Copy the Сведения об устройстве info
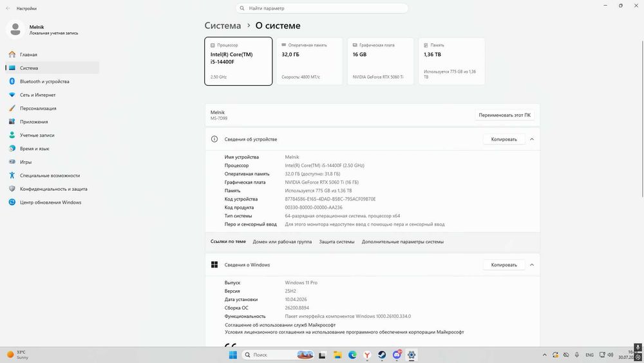Image resolution: width=644 pixels, height=363 pixels. 504,139
